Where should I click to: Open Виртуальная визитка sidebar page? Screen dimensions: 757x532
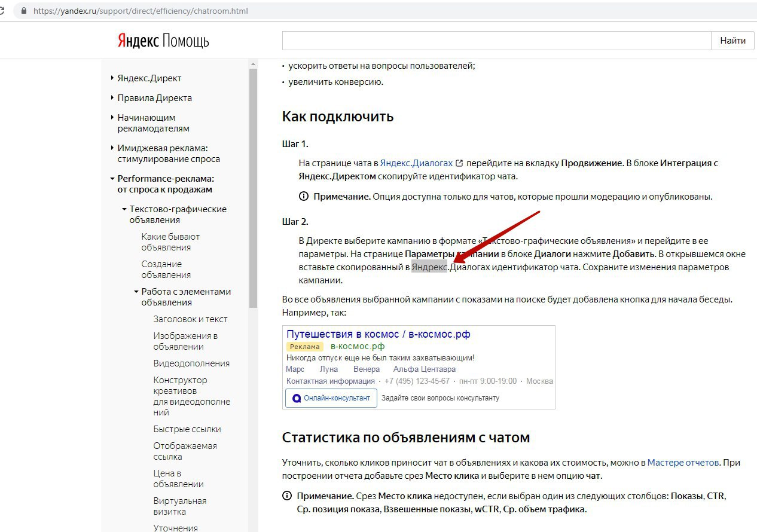179,506
